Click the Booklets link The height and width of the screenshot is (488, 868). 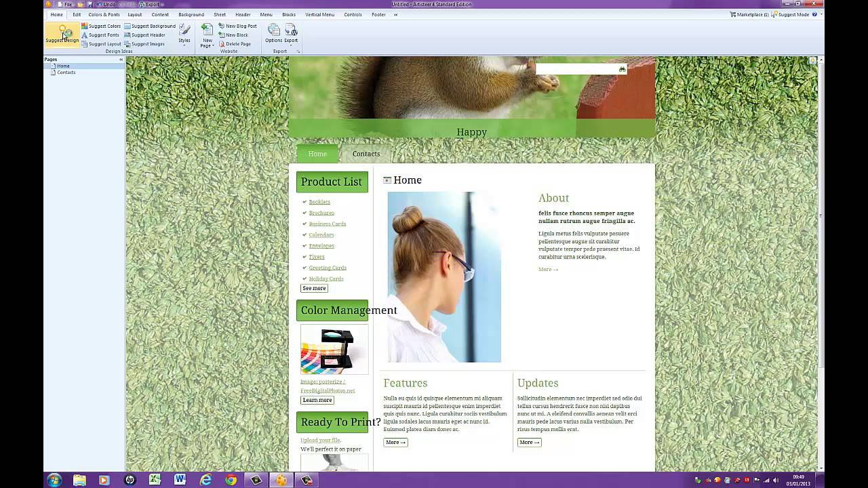coord(319,202)
